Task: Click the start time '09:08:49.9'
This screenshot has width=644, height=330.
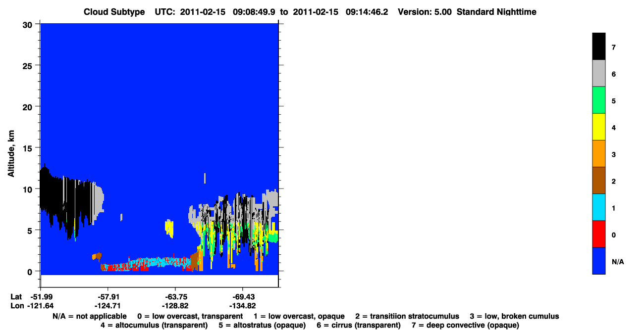Action: coord(255,11)
